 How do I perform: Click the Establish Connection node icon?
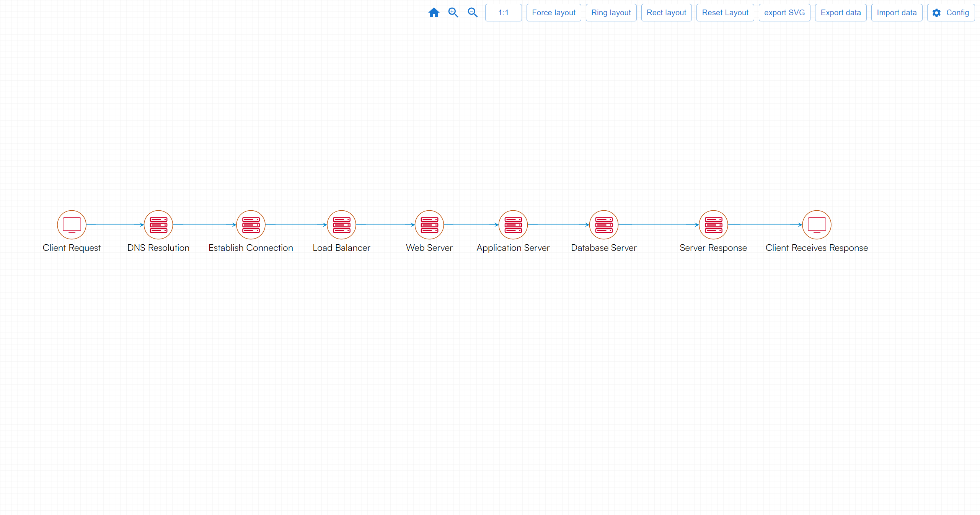pyautogui.click(x=251, y=225)
